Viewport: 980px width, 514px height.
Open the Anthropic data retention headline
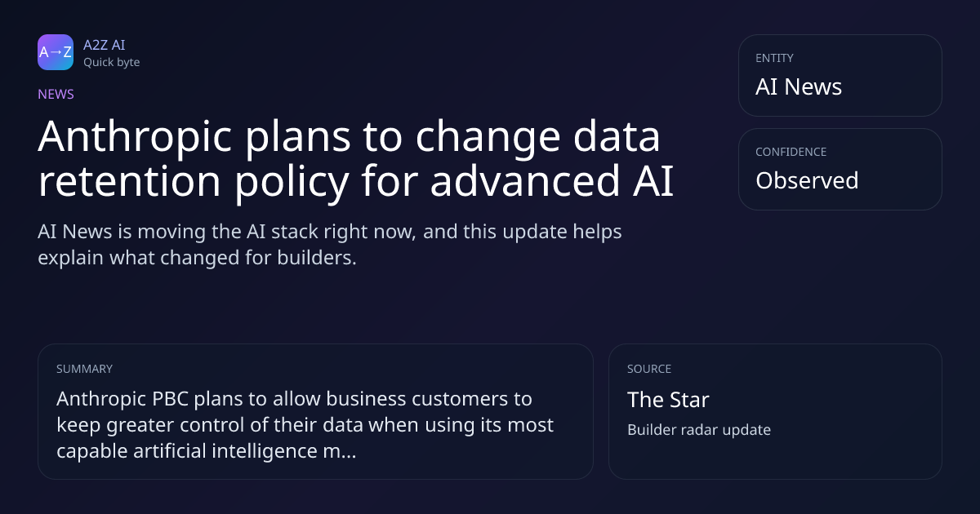pyautogui.click(x=356, y=159)
